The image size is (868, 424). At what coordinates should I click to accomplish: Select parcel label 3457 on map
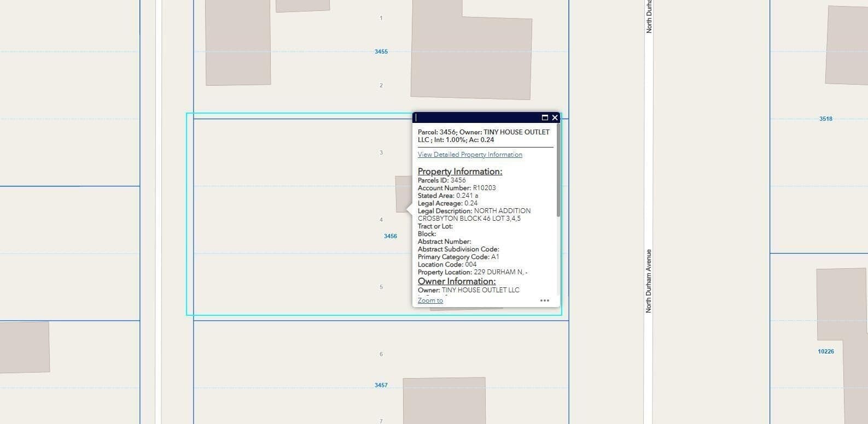point(381,385)
